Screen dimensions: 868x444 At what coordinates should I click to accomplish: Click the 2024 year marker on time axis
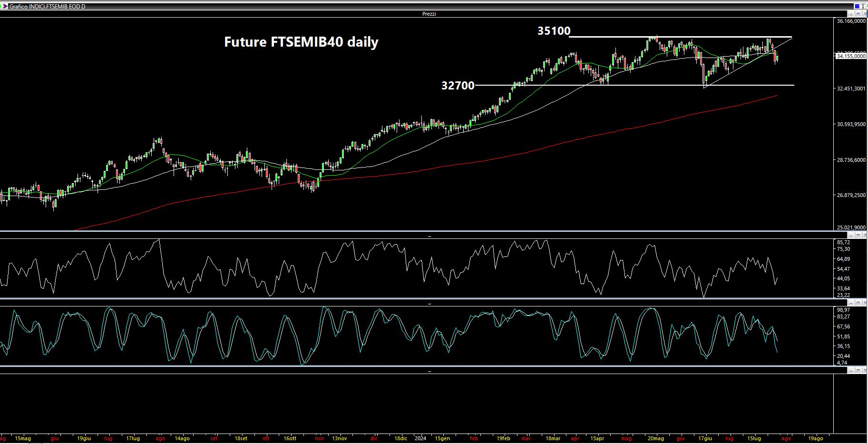pyautogui.click(x=420, y=438)
